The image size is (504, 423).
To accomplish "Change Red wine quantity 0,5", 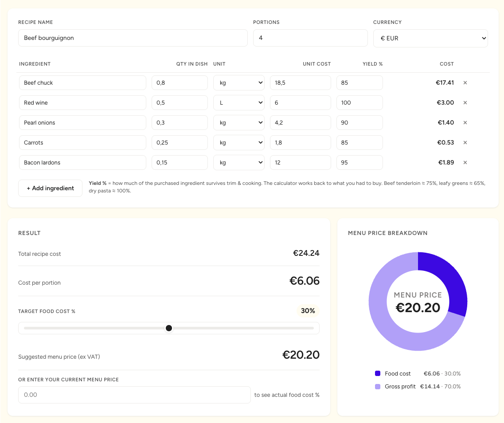I will pyautogui.click(x=180, y=102).
